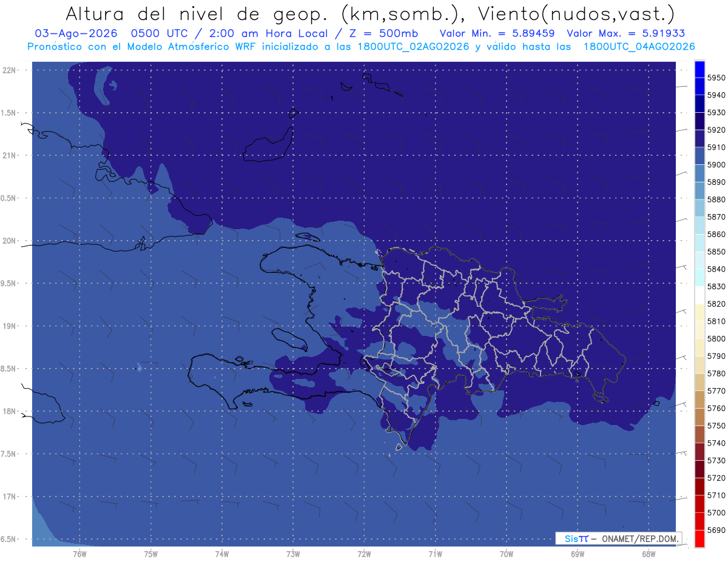Click the 5880 colorbar label

click(716, 199)
